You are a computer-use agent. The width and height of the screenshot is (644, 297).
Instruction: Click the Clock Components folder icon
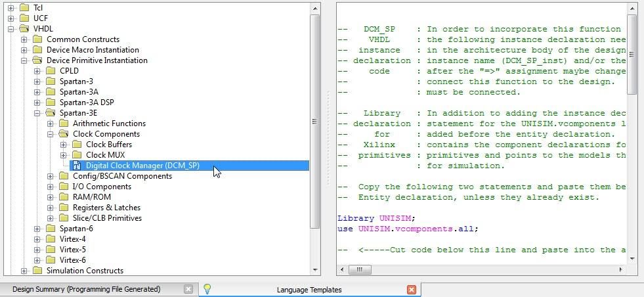click(x=64, y=133)
